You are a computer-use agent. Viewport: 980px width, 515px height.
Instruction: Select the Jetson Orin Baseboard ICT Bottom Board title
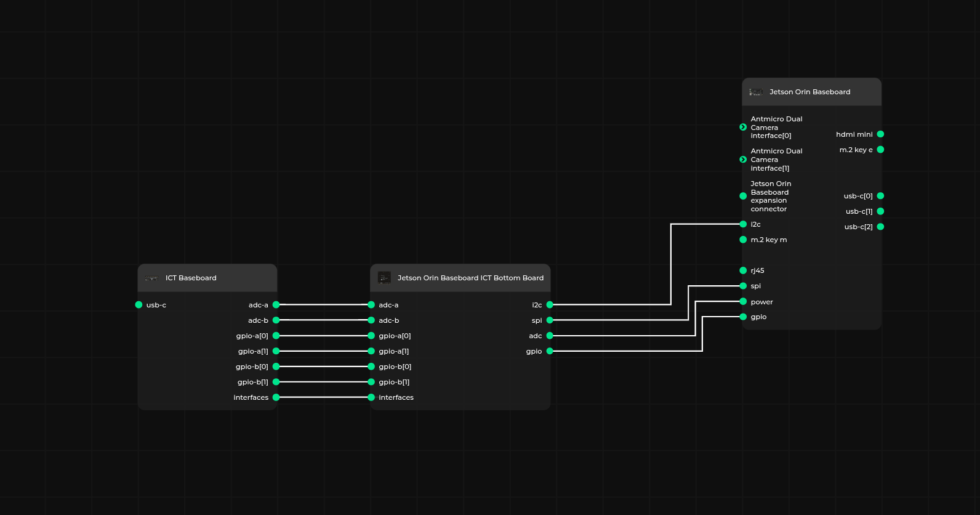470,278
